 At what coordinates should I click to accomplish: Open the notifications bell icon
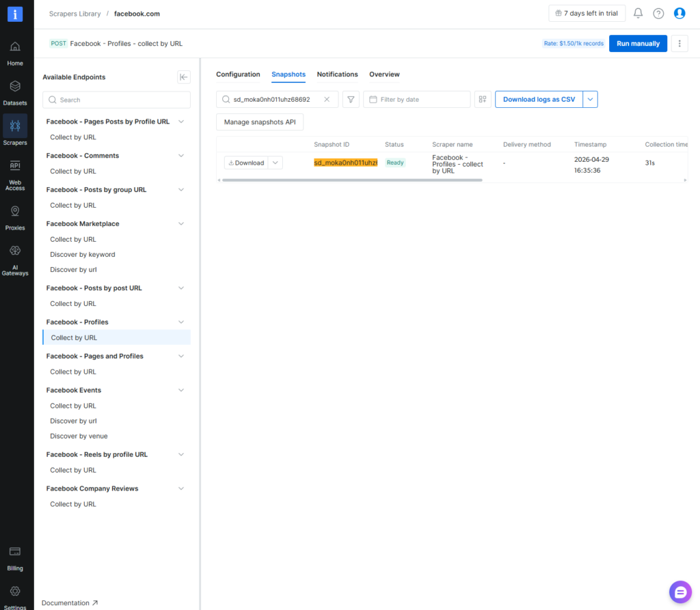[638, 14]
